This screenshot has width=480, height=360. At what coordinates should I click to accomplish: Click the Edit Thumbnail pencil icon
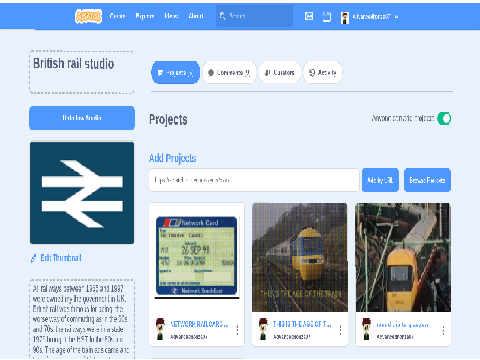pos(34,258)
